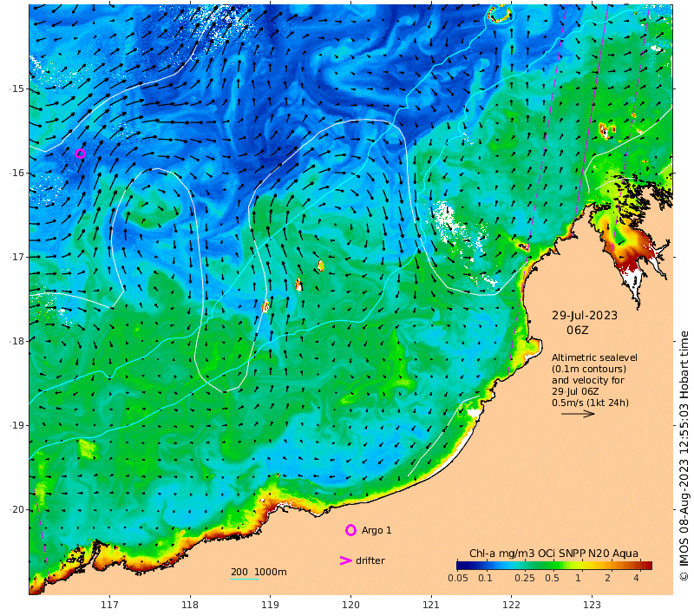
Task: Click the -17 latitude axis label
Action: [x=17, y=257]
